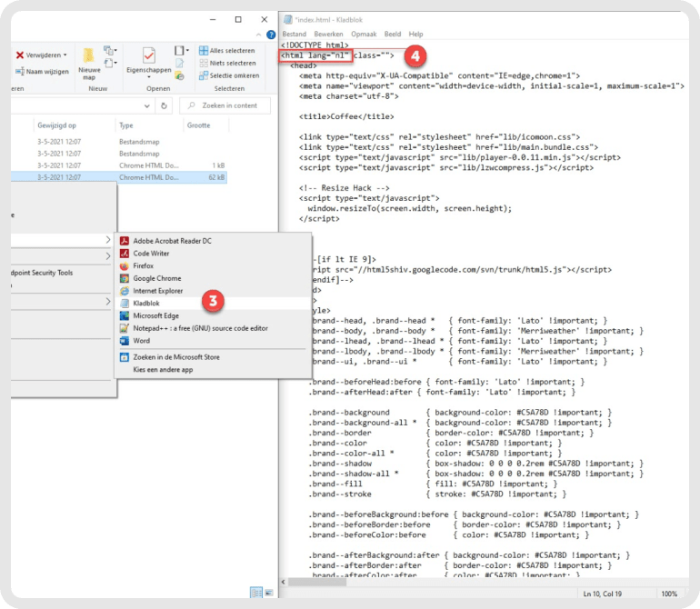This screenshot has width=700, height=609.
Task: Create a folder with Nieuwe map icon
Action: click(89, 55)
